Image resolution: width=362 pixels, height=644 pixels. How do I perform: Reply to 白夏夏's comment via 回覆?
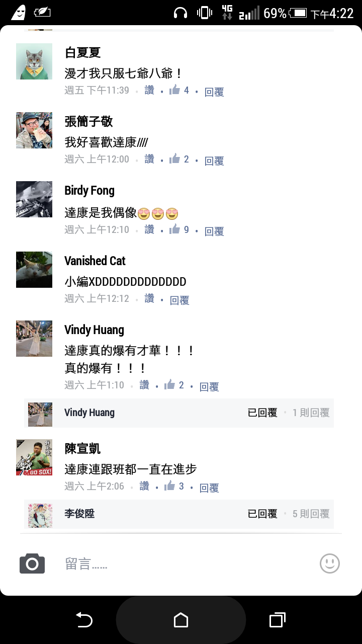click(x=214, y=92)
